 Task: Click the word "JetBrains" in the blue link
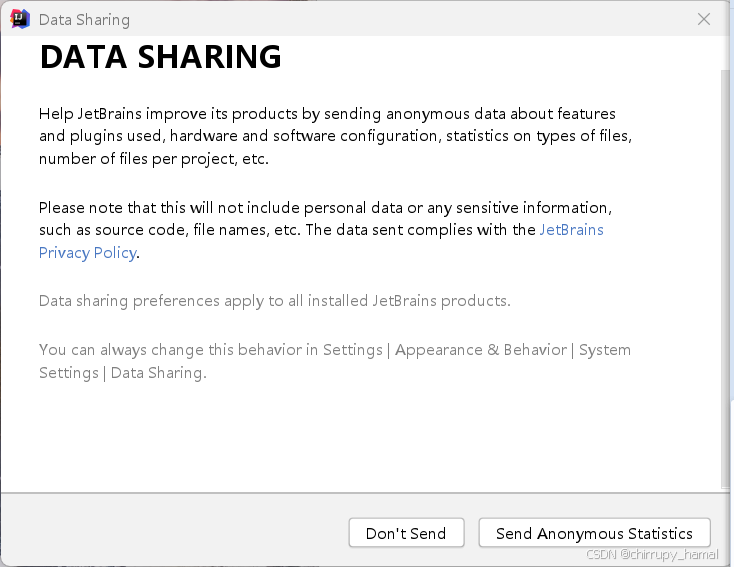pyautogui.click(x=571, y=230)
